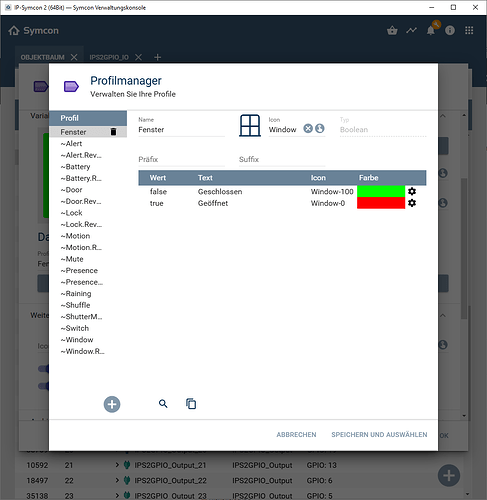This screenshot has height=500, width=487.
Task: Open the chart graph icon in header
Action: (411, 31)
